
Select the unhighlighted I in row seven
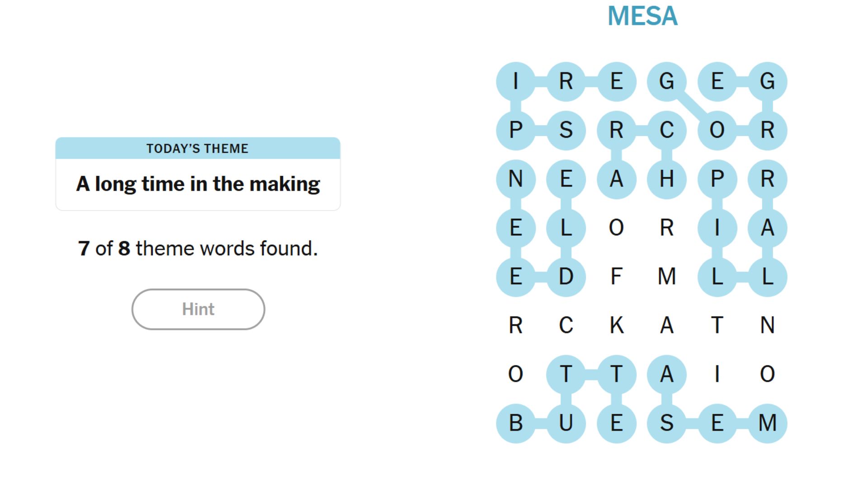[x=717, y=374]
